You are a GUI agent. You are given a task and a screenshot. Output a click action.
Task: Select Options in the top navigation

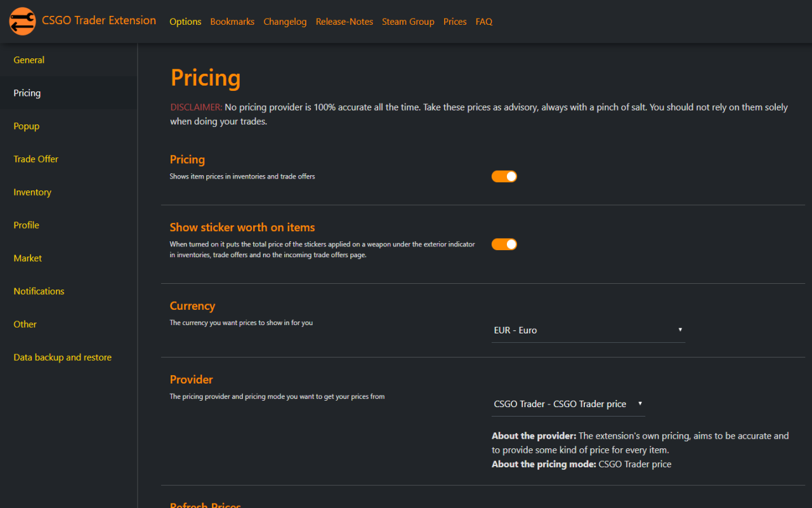coord(185,22)
